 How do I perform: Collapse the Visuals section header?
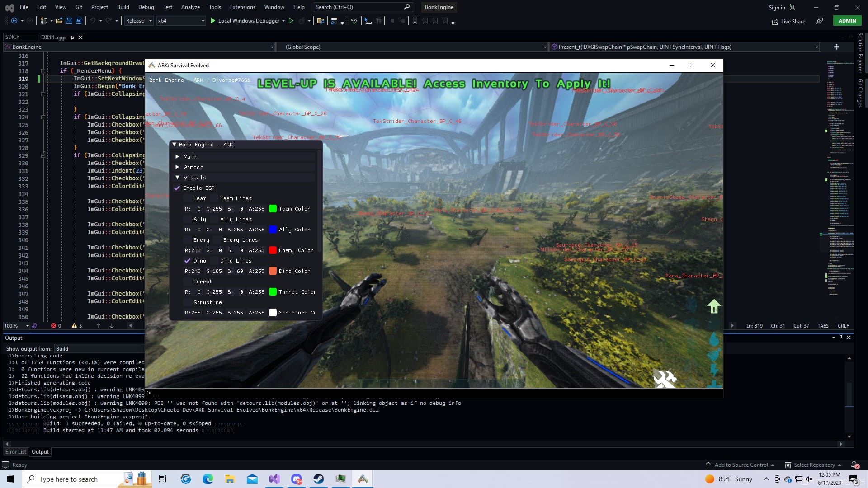pos(244,178)
